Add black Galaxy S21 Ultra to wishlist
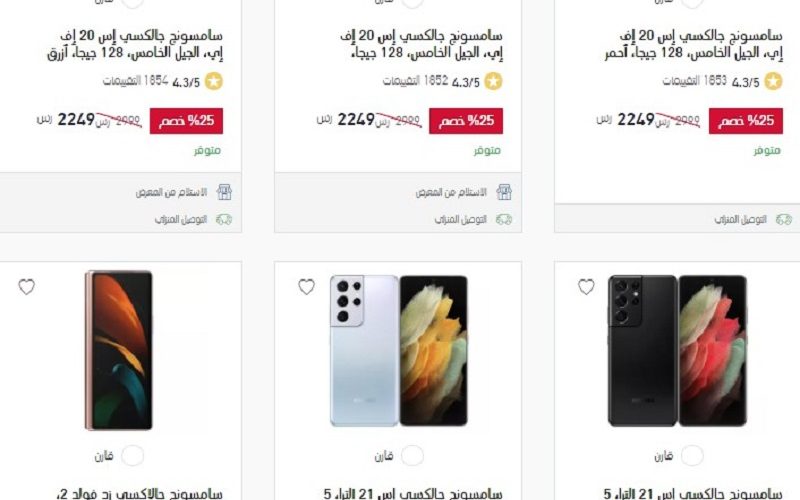 point(586,287)
